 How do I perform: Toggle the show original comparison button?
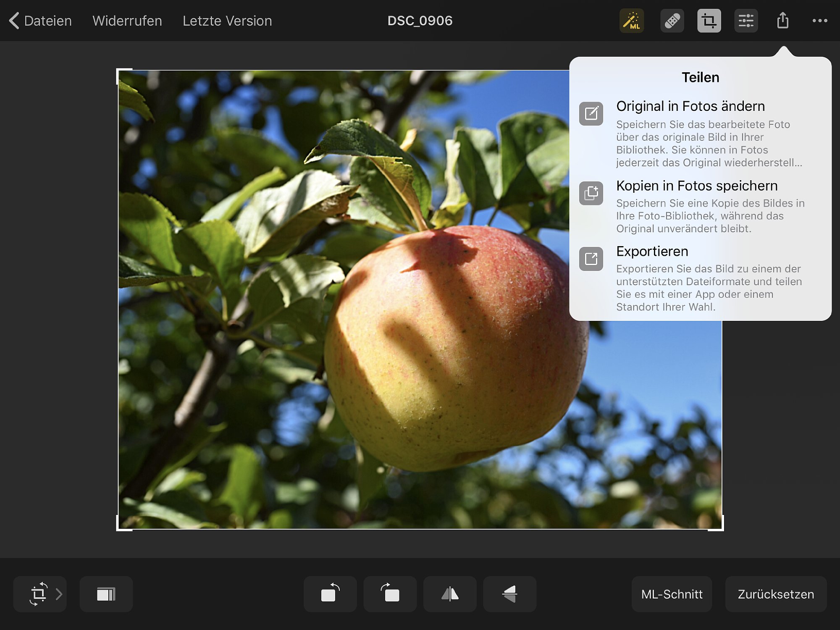[106, 594]
